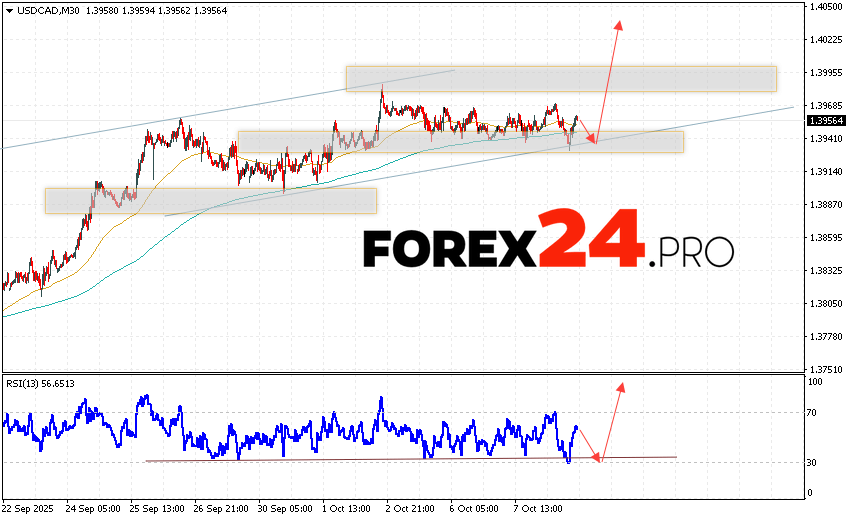Click the red downward arrowhead in RSI panel
The width and height of the screenshot is (850, 520).
(x=598, y=458)
